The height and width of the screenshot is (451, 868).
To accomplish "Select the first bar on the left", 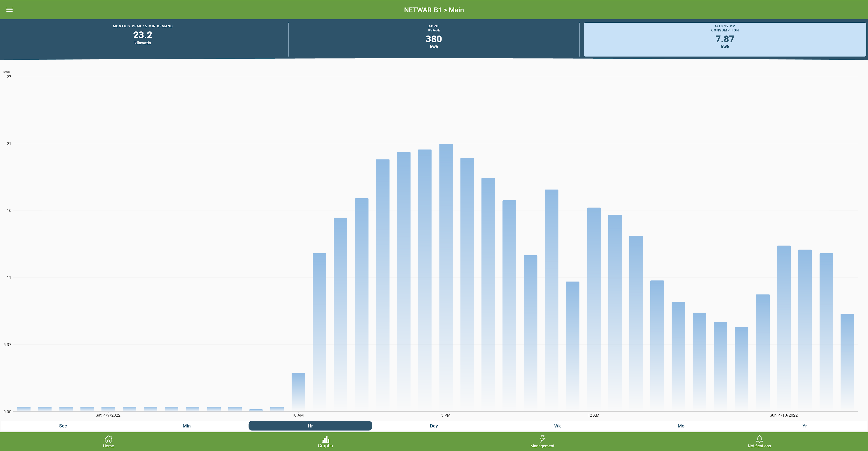I will 24,408.
